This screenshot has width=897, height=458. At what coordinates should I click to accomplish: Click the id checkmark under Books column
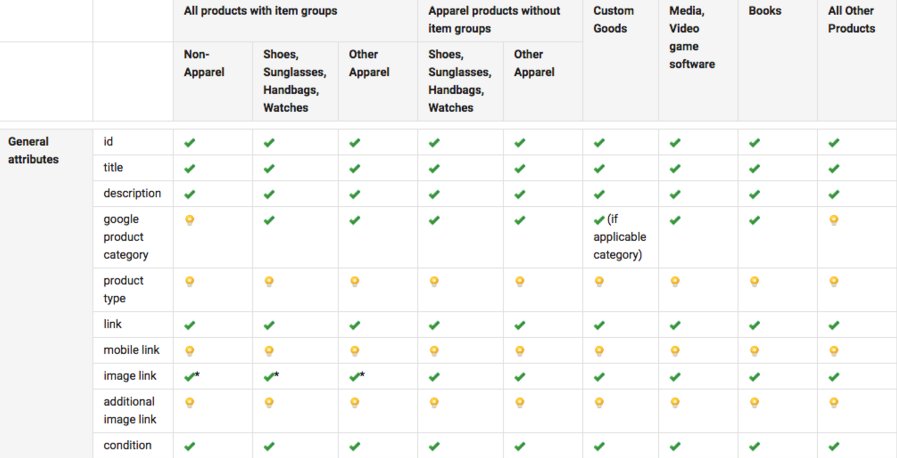[754, 143]
